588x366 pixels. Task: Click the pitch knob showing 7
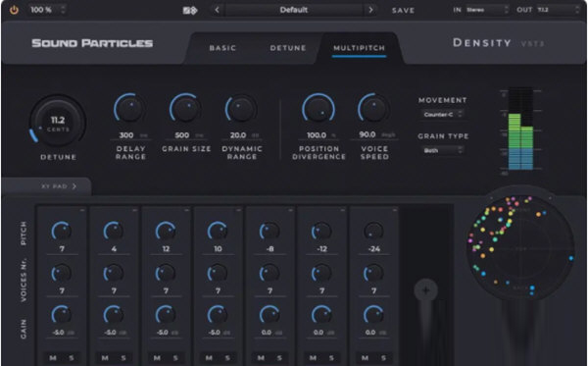pyautogui.click(x=62, y=231)
